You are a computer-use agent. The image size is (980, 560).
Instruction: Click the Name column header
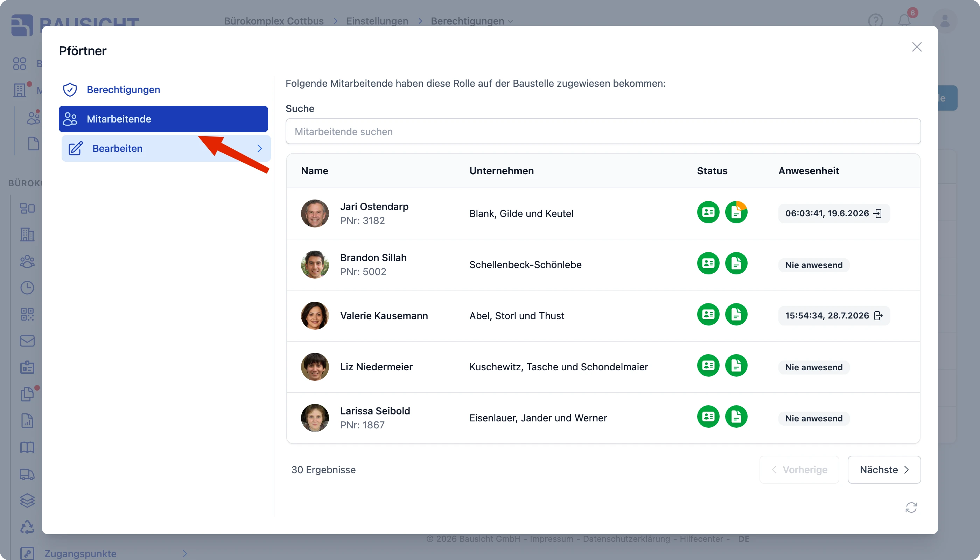(x=315, y=171)
